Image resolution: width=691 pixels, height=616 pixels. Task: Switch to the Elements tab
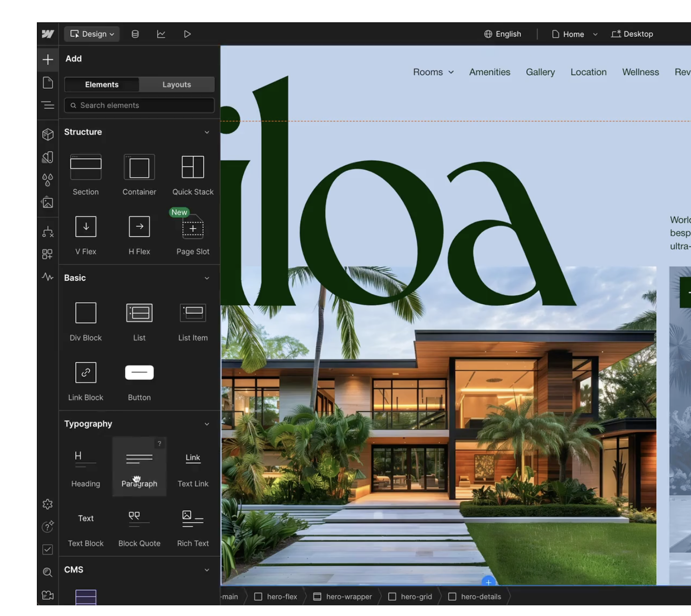point(102,84)
